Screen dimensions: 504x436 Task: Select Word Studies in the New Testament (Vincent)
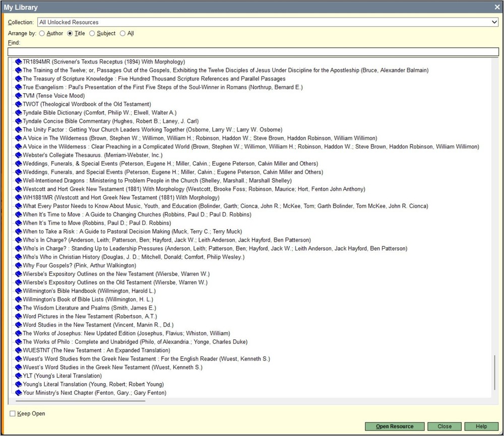[x=98, y=325]
